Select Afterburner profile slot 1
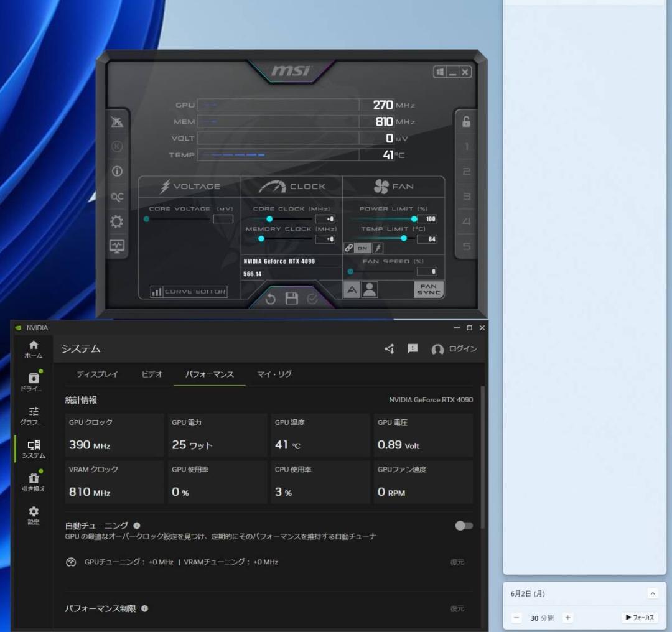Screen dimensions: 672x632 [x=466, y=147]
